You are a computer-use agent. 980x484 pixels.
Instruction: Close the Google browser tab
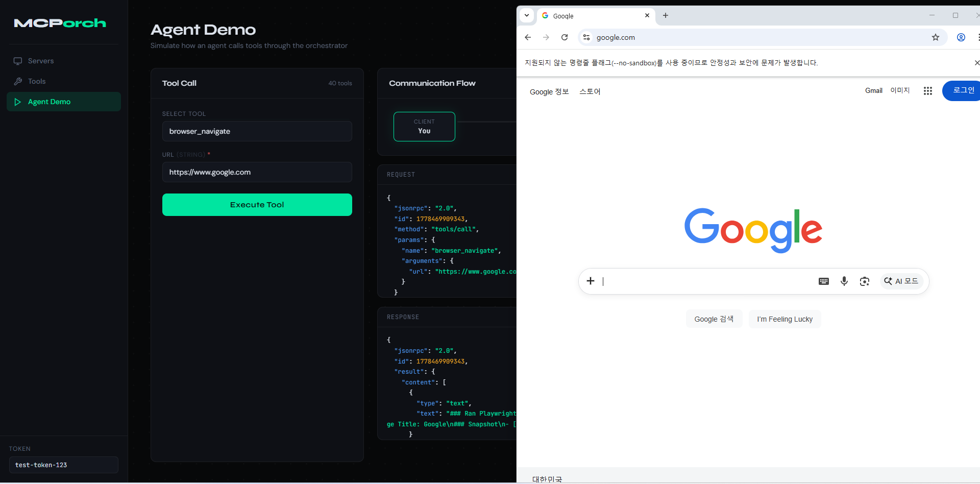coord(647,15)
